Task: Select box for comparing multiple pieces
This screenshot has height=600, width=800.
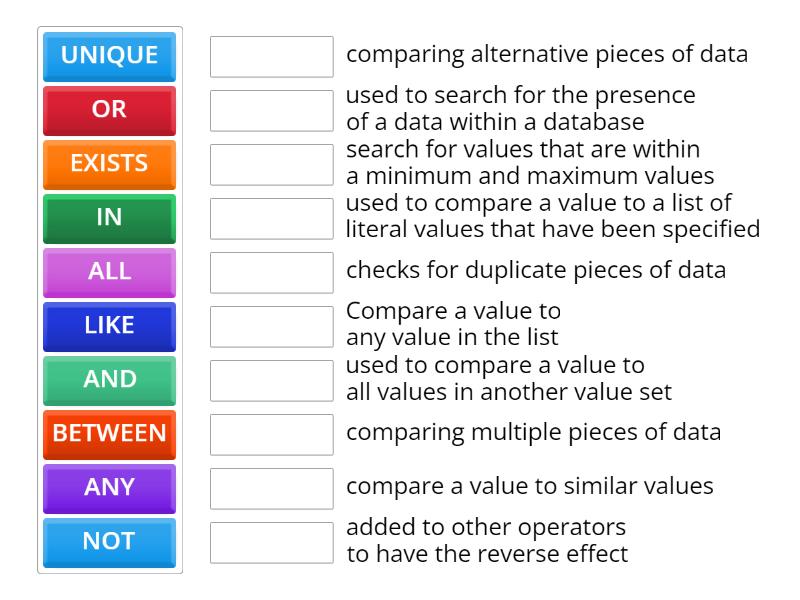Action: [x=272, y=435]
